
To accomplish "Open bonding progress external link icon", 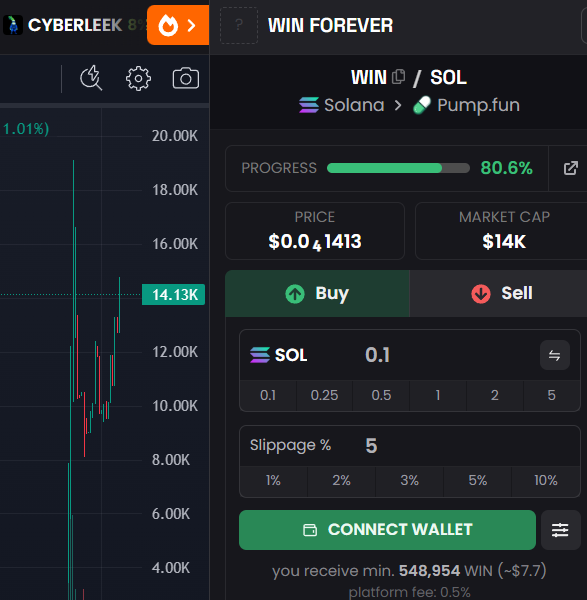I will coord(570,168).
